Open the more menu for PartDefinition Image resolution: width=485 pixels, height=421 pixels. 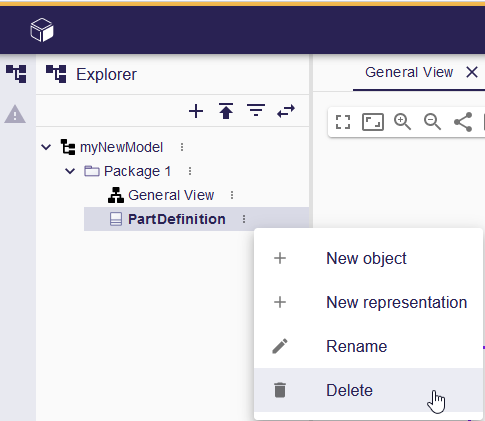click(x=244, y=219)
